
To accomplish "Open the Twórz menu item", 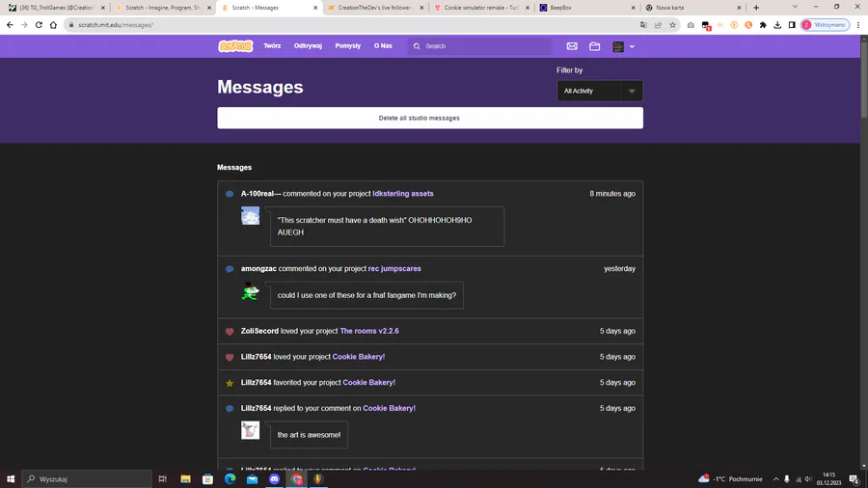I will click(272, 46).
